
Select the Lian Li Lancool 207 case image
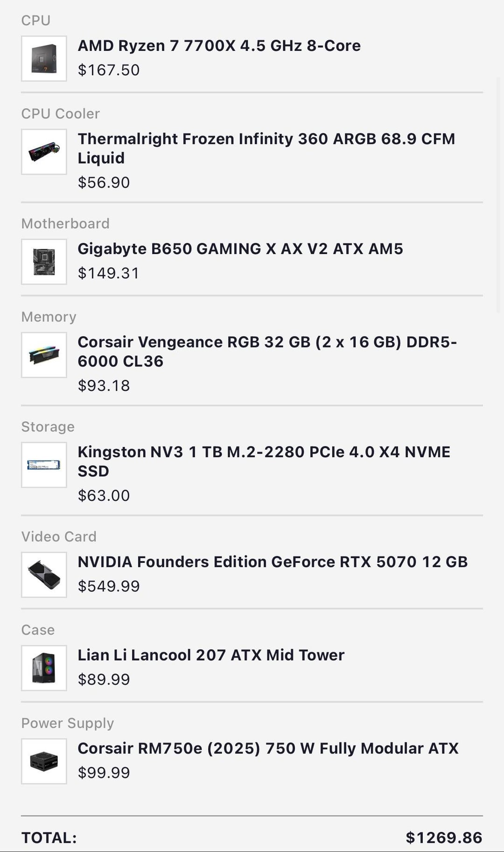44,668
